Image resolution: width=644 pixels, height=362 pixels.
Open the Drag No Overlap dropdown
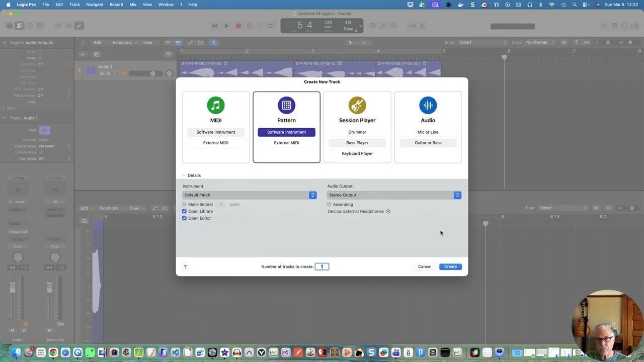coord(540,42)
